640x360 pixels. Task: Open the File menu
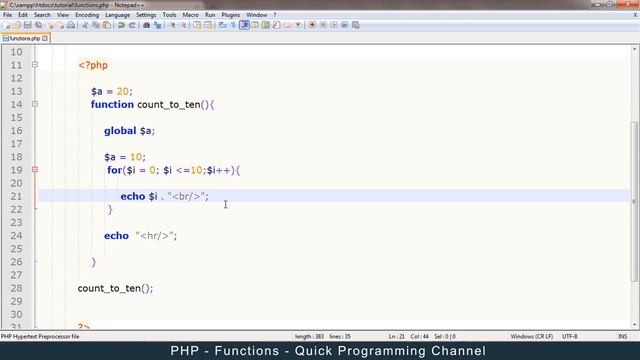[7, 15]
